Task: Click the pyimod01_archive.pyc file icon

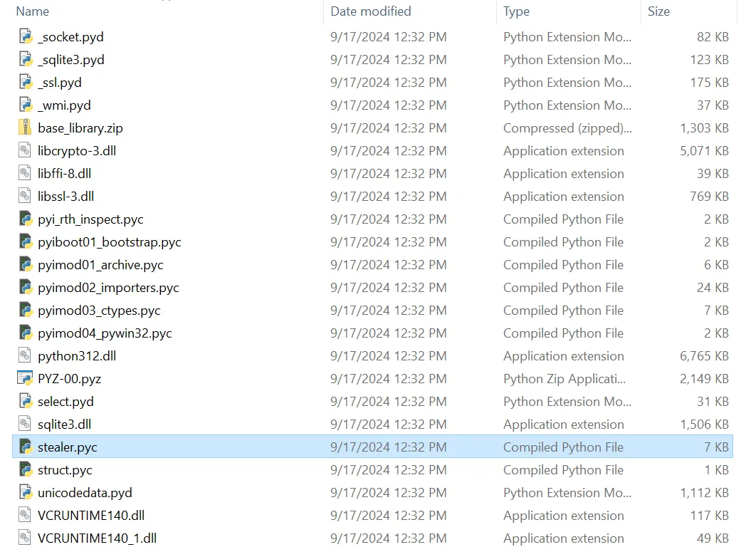Action: point(25,264)
